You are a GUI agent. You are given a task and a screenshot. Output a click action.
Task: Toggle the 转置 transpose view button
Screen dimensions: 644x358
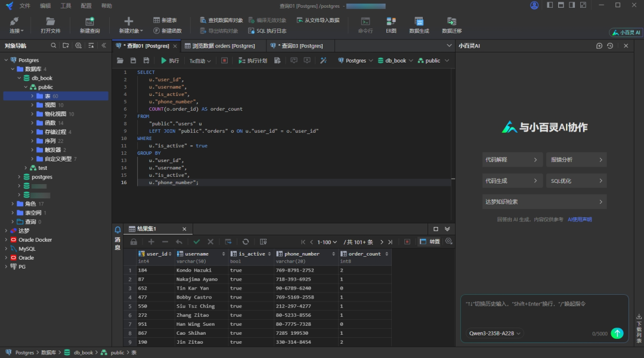click(x=430, y=242)
